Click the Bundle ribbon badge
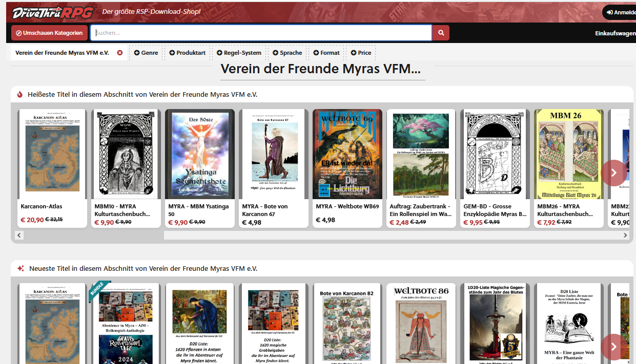Screen dimensions: 636x364 click(x=99, y=290)
